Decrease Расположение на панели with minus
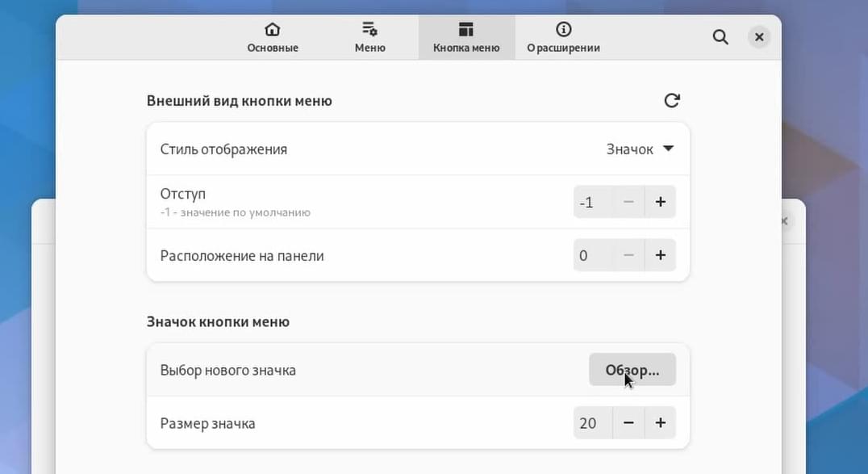This screenshot has height=474, width=868. tap(628, 255)
